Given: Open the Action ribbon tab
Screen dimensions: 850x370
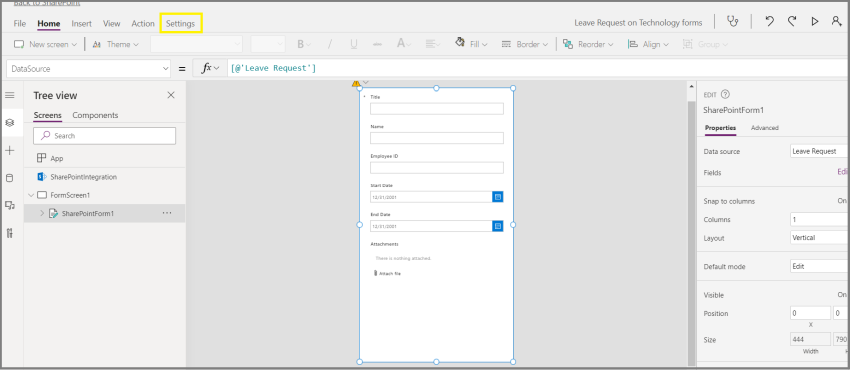Looking at the screenshot, I should (x=143, y=23).
